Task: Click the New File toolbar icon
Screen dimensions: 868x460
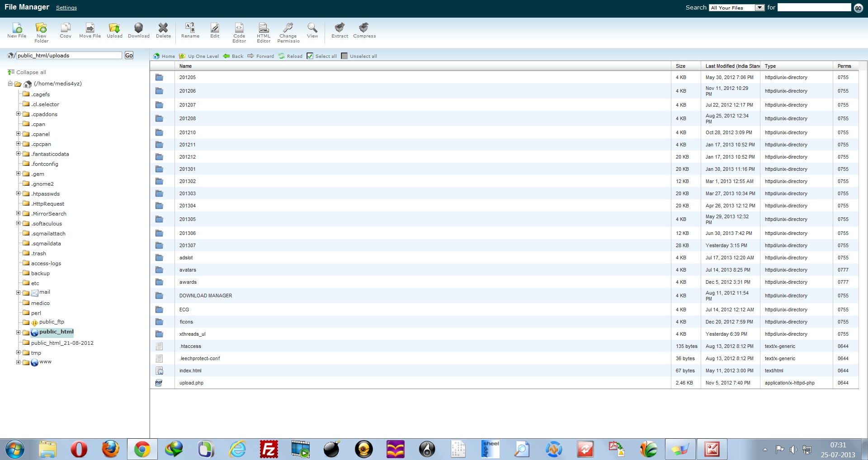Action: pos(17,28)
